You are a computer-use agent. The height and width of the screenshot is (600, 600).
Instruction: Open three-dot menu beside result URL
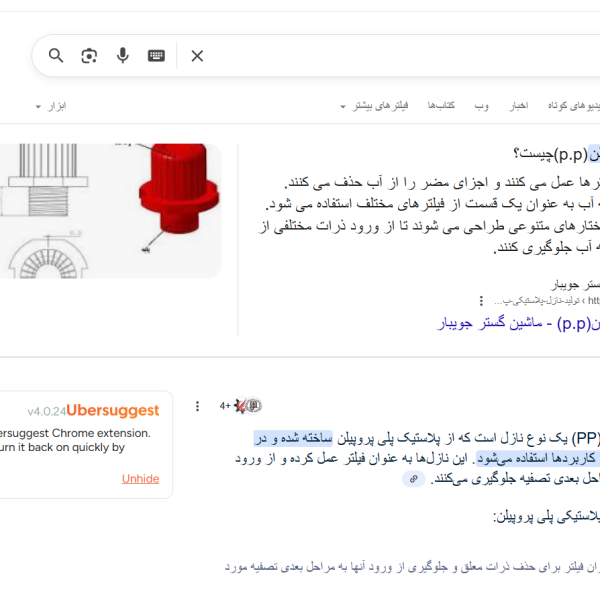tap(481, 300)
